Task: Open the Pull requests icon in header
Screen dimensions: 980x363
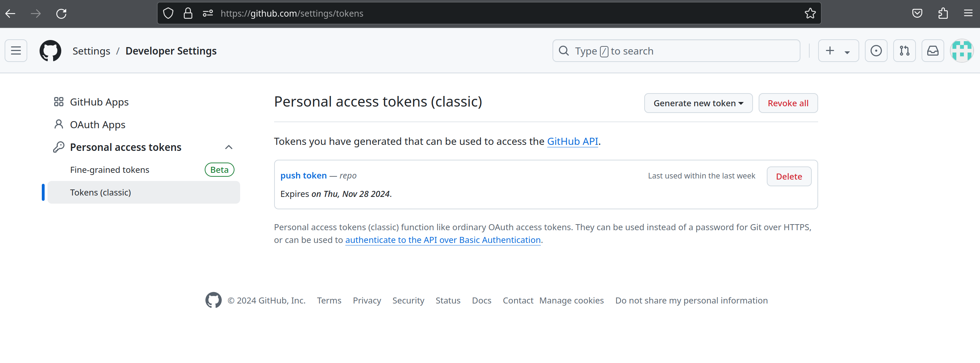Action: (904, 51)
